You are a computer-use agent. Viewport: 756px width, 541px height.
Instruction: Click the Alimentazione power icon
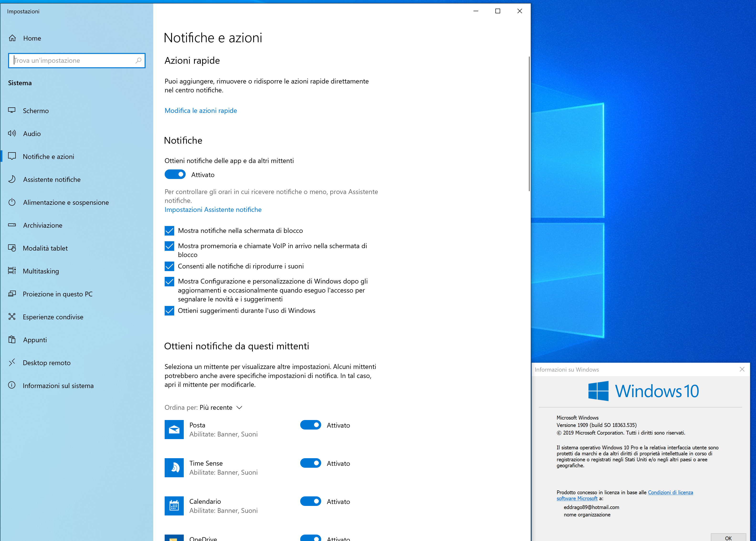[12, 202]
